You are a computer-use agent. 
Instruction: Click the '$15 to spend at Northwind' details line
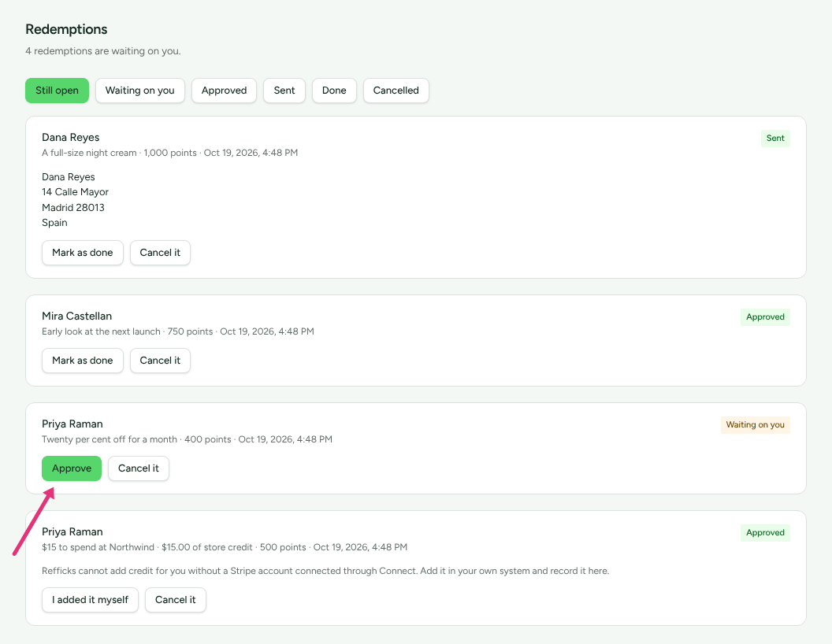pos(225,547)
